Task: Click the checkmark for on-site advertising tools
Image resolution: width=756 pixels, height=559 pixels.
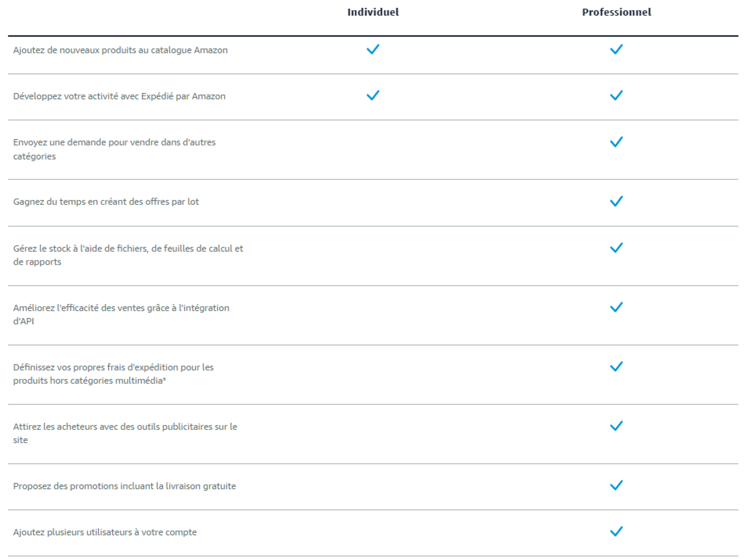Action: pyautogui.click(x=616, y=426)
